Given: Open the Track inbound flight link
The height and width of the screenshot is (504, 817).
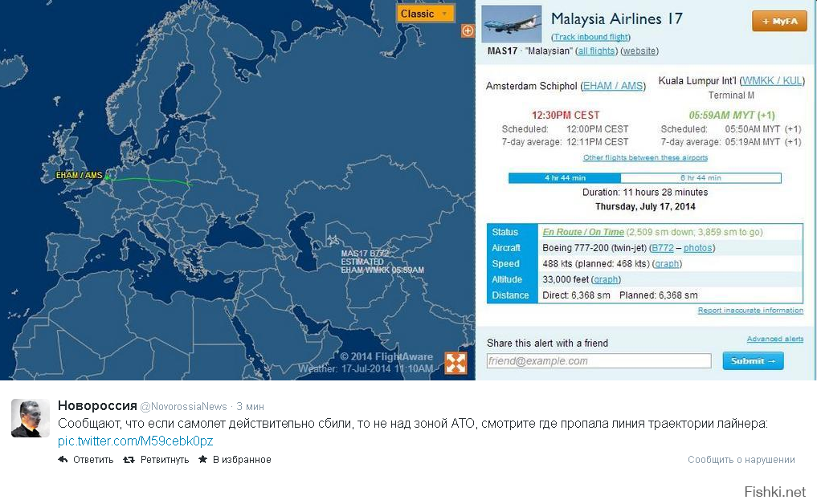Looking at the screenshot, I should pos(591,37).
